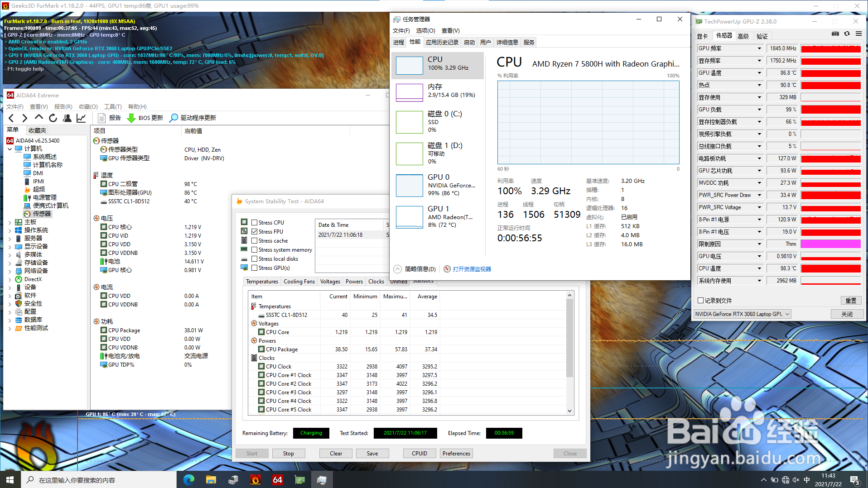Select 安全性 in the AIDA64 tree
This screenshot has height=488, width=868.
pos(33,304)
